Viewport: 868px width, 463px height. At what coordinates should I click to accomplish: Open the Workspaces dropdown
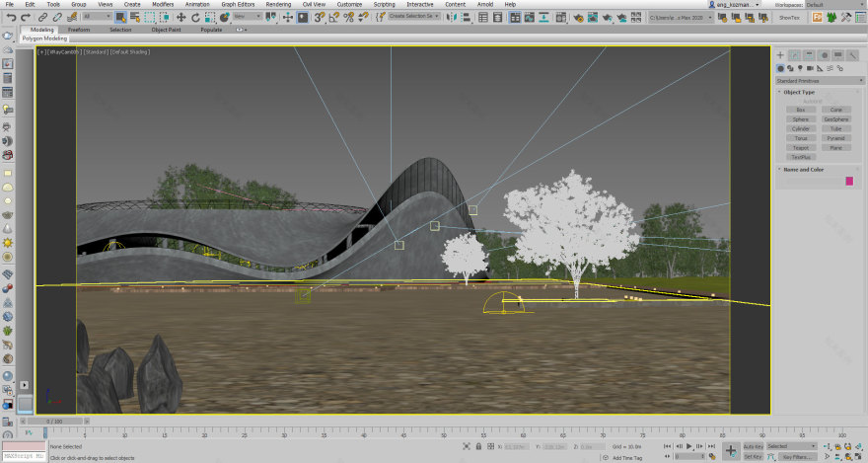point(834,5)
